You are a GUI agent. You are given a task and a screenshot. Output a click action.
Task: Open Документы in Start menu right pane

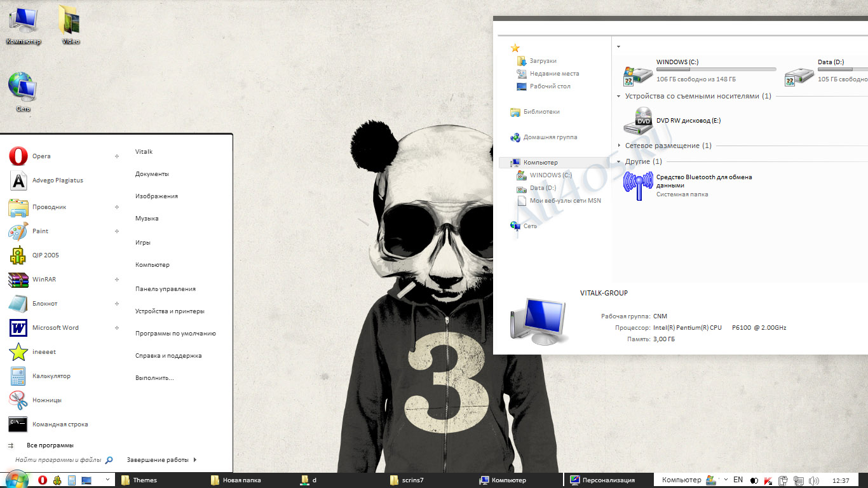tap(152, 174)
